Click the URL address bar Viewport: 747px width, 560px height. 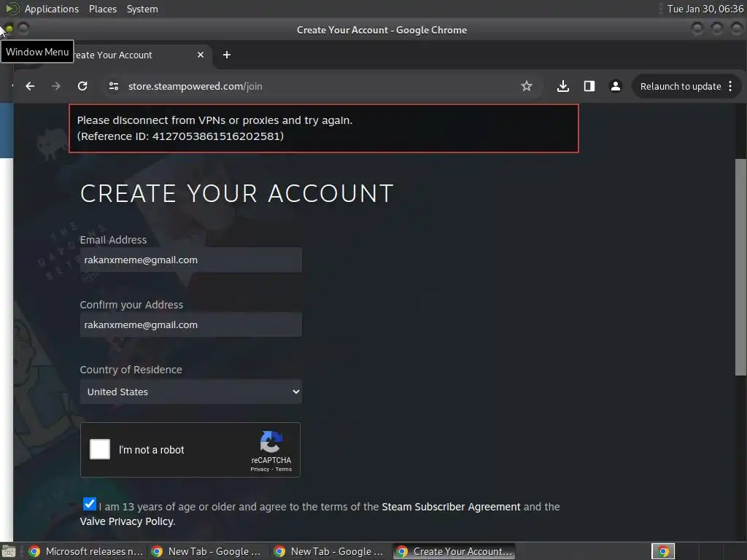[314, 86]
